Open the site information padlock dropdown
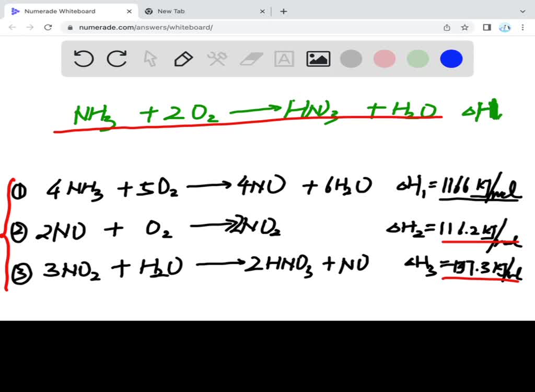Image resolution: width=535 pixels, height=392 pixels. [x=70, y=27]
